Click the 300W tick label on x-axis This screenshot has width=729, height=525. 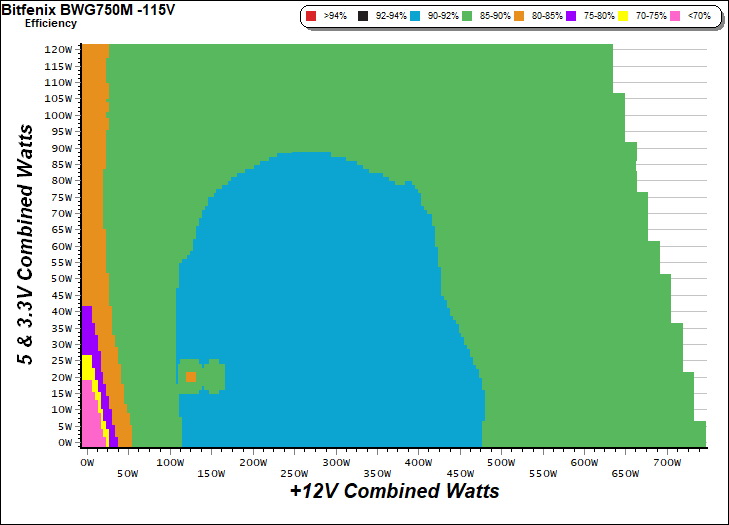tap(336, 463)
